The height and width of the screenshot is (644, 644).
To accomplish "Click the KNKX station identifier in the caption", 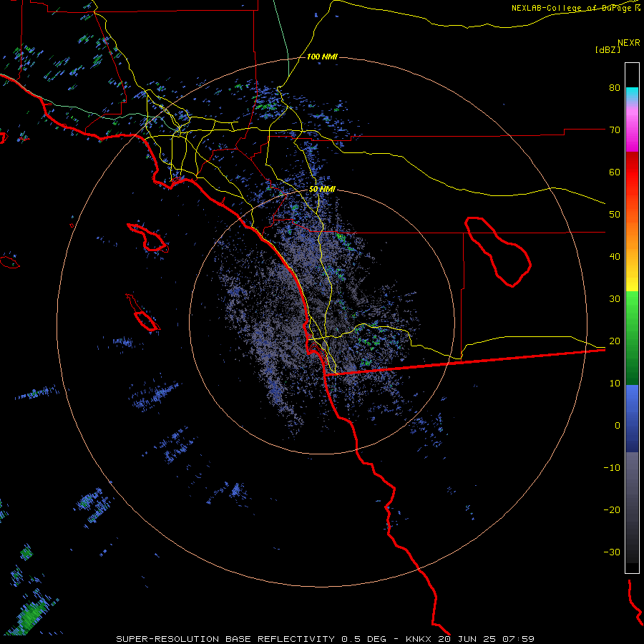I will coord(419,639).
